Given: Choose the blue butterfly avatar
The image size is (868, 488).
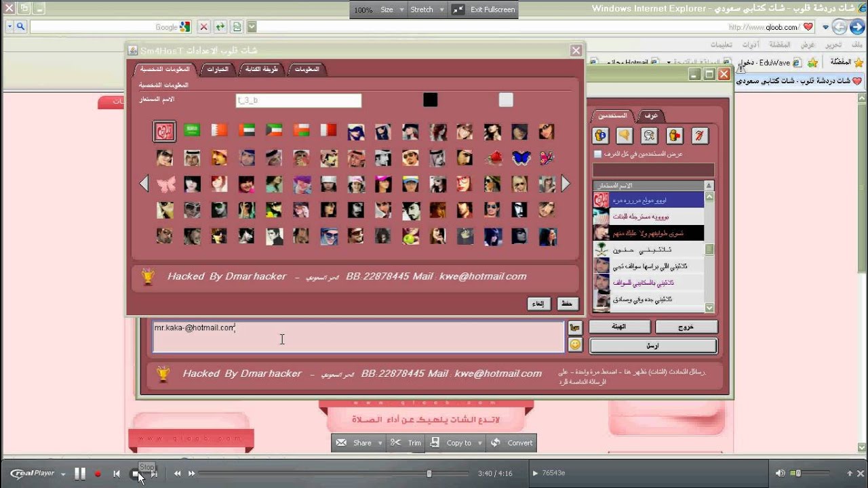Looking at the screenshot, I should coord(520,158).
